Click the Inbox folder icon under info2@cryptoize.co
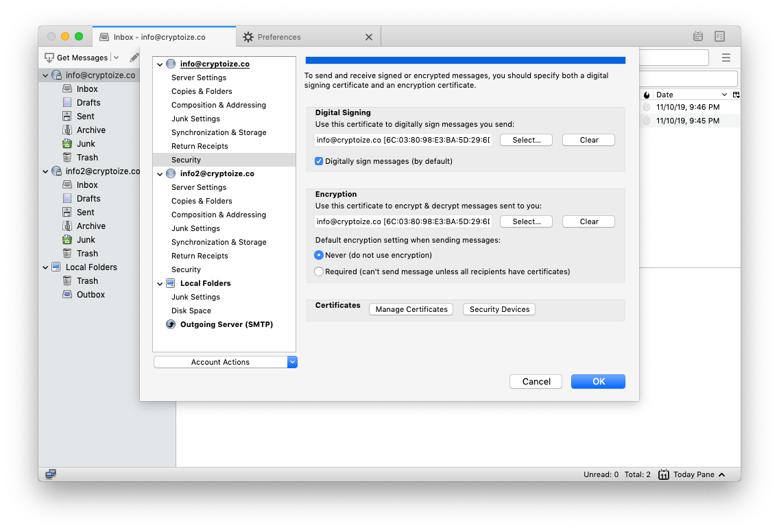Screen dimensions: 779x532 coord(67,185)
